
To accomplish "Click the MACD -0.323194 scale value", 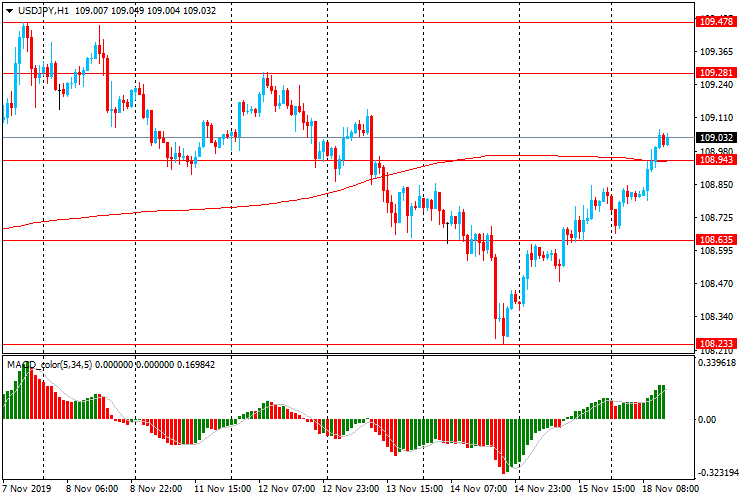I will click(x=718, y=470).
